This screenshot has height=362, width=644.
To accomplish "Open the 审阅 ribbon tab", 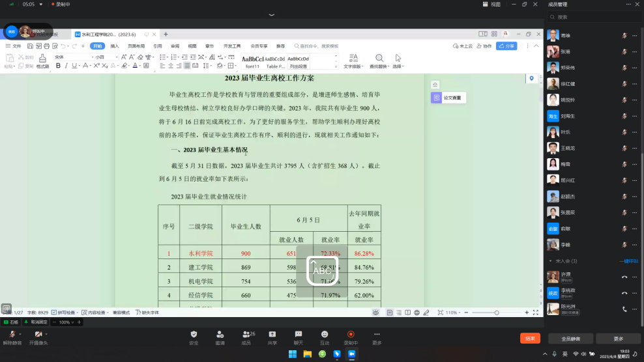I will point(175,46).
